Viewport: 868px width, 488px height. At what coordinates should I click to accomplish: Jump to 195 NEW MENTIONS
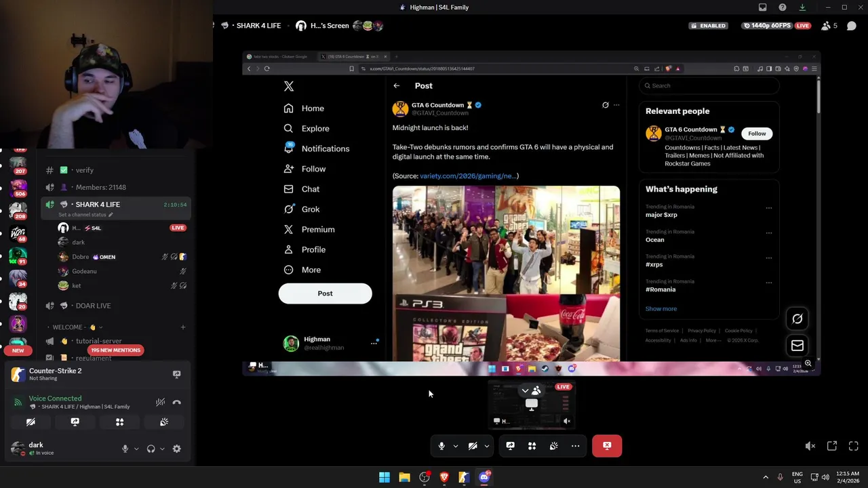pyautogui.click(x=115, y=350)
